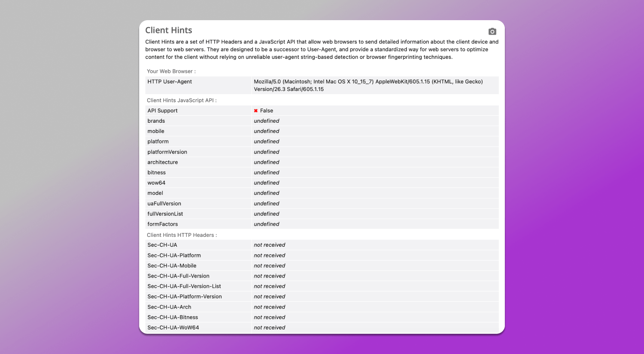Click the wow64 row label
This screenshot has width=644, height=354.
(x=156, y=183)
